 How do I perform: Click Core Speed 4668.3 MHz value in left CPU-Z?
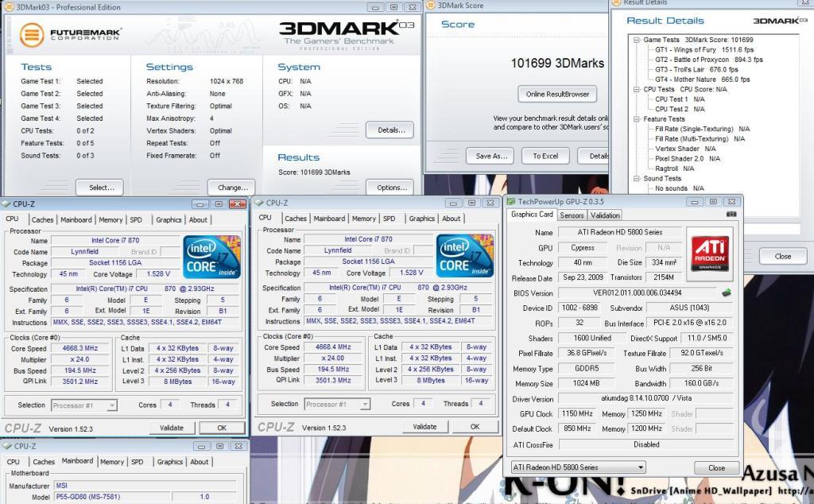tap(80, 348)
